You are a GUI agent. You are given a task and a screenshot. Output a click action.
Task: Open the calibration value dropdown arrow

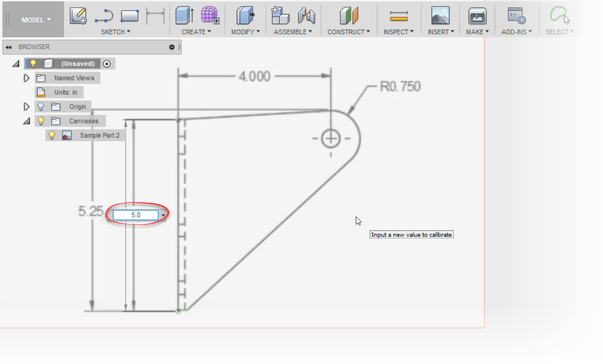163,216
